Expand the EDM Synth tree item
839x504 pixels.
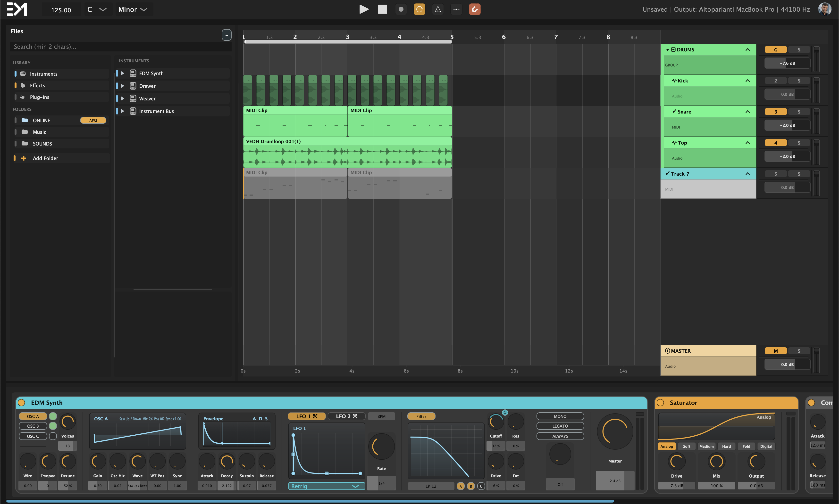pos(123,73)
